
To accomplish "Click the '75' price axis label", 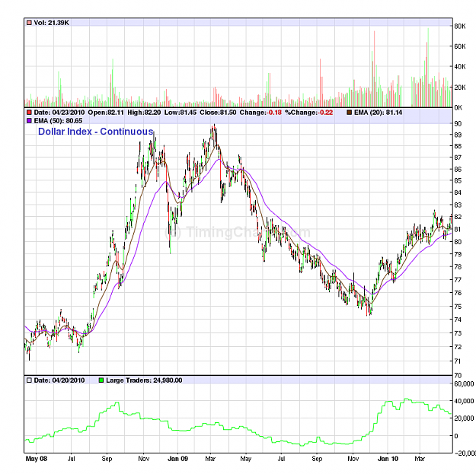I will click(458, 307).
